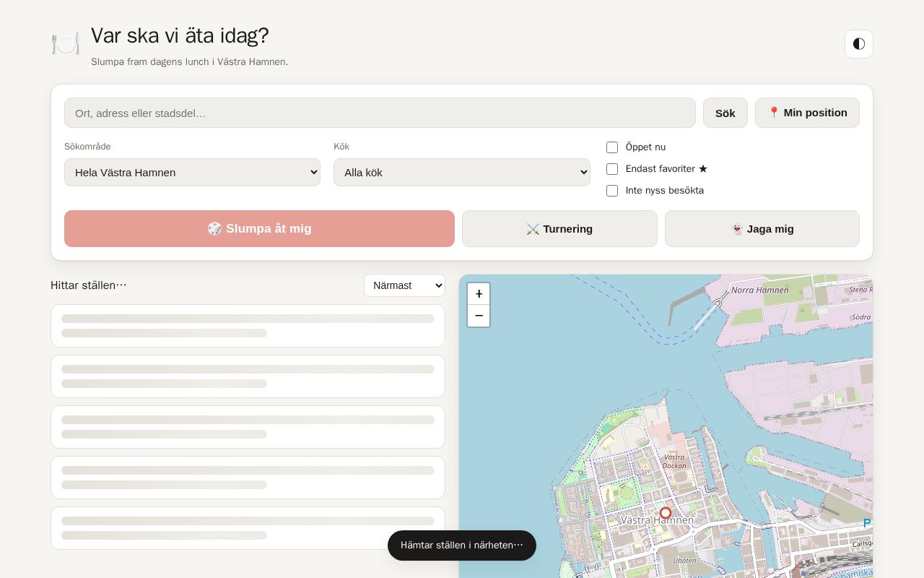Click the Jaga mig button
Image resolution: width=924 pixels, height=578 pixels.
762,228
